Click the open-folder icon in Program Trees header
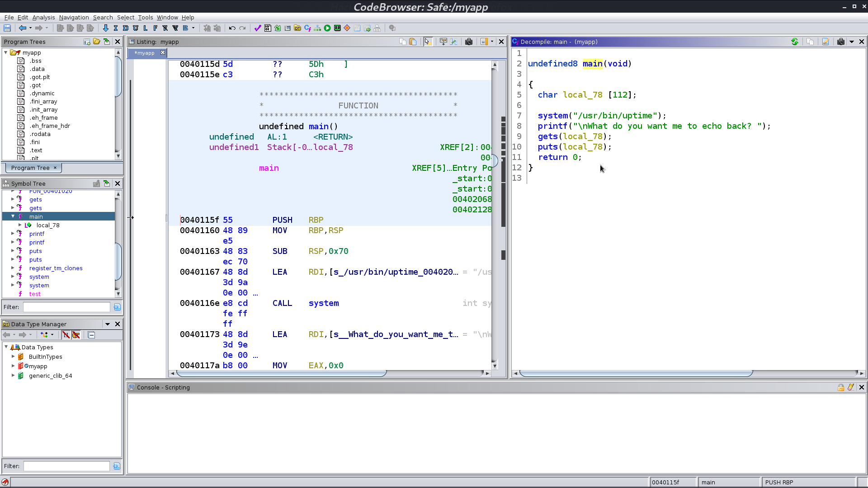 (x=96, y=42)
